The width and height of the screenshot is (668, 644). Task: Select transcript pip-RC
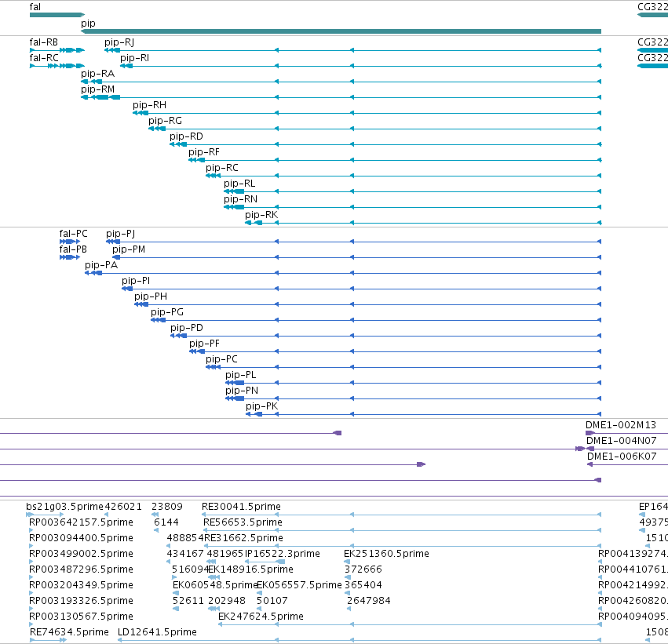click(x=222, y=168)
